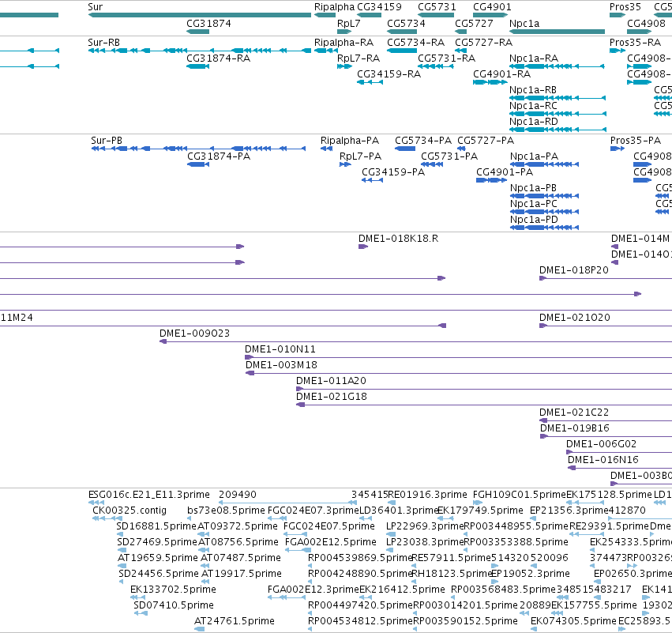Click EST EK133702.5prime
672x633 pixels.
[x=137, y=597]
